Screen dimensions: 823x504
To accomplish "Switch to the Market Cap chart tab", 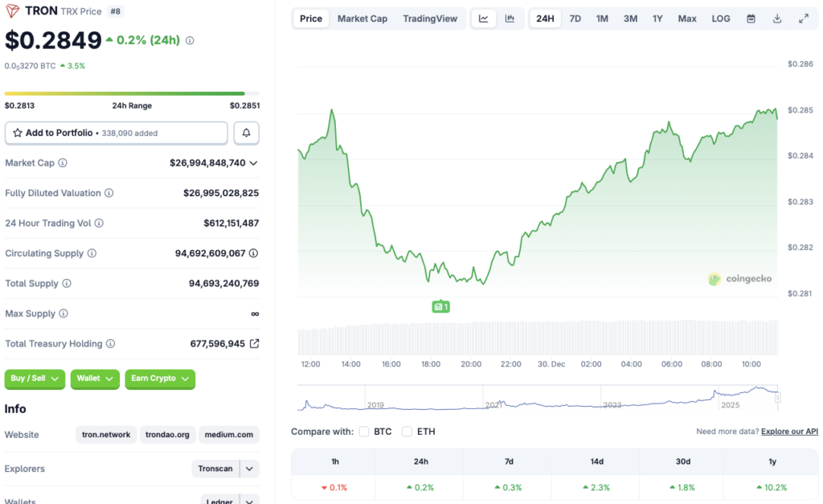I will click(x=362, y=18).
